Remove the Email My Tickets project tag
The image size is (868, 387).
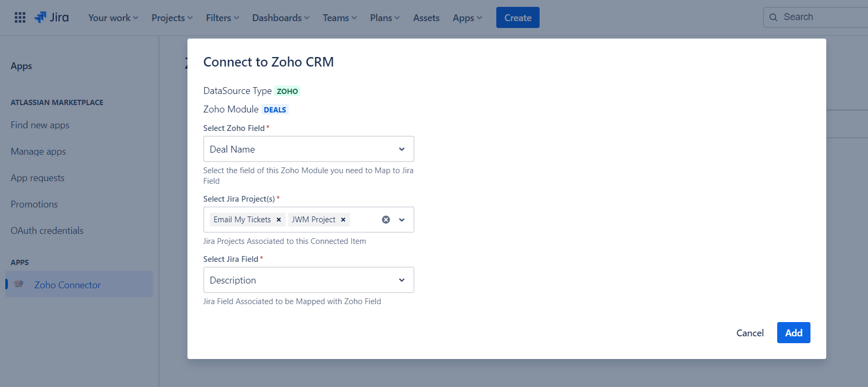click(279, 220)
